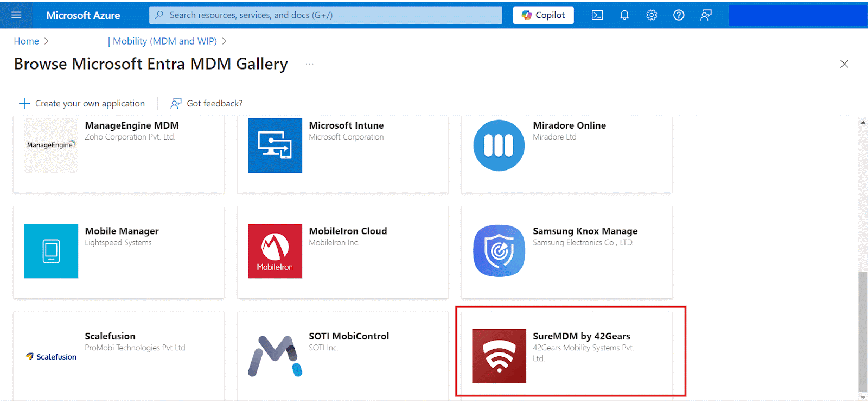
Task: Click ProMobi Technologies Pvt Ltd text
Action: point(135,348)
